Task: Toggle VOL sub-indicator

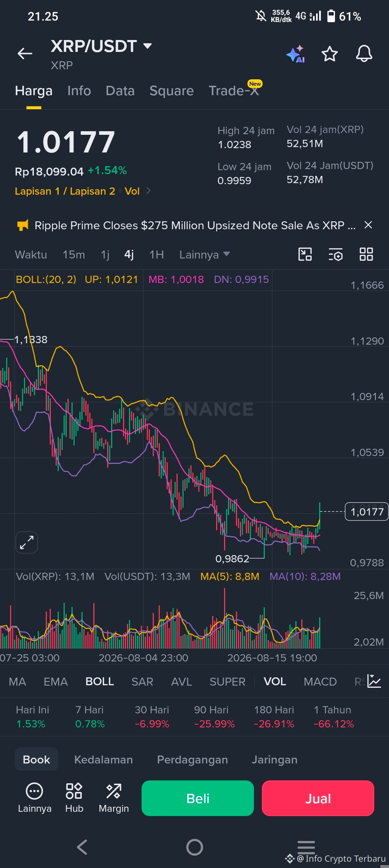Action: pyautogui.click(x=275, y=681)
